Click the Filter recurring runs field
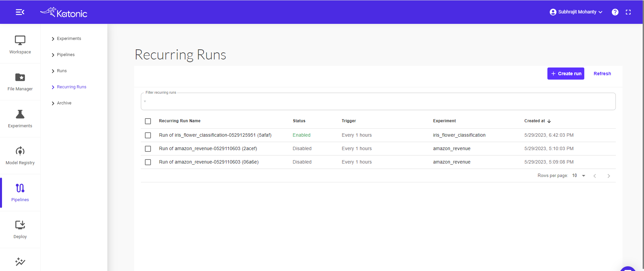The image size is (644, 271). [x=378, y=101]
